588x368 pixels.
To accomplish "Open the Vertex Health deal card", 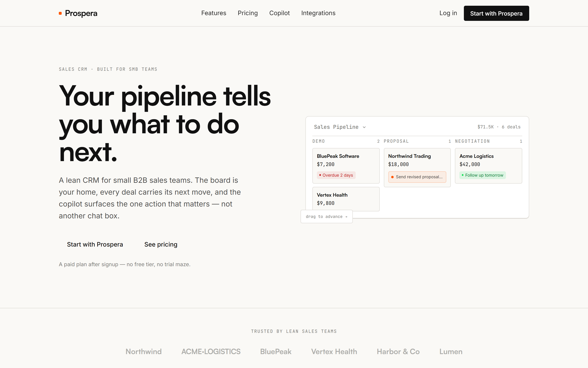I will pyautogui.click(x=346, y=199).
